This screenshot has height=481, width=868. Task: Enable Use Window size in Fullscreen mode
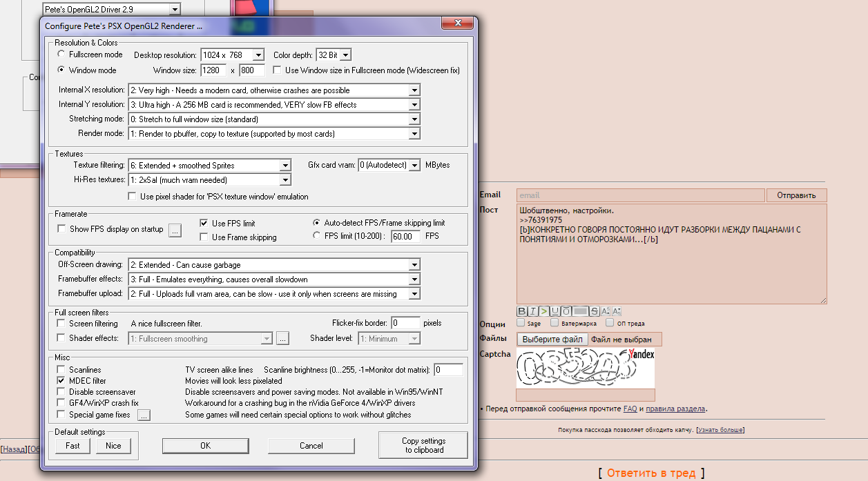(277, 70)
